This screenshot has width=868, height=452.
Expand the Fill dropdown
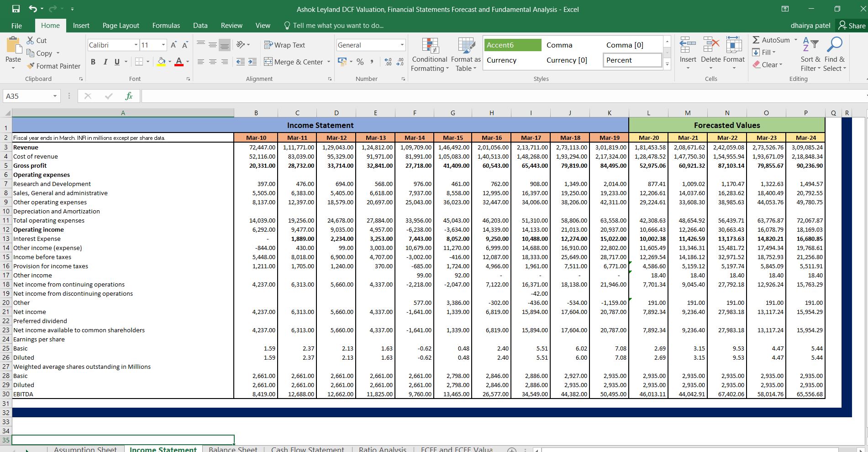(x=775, y=52)
